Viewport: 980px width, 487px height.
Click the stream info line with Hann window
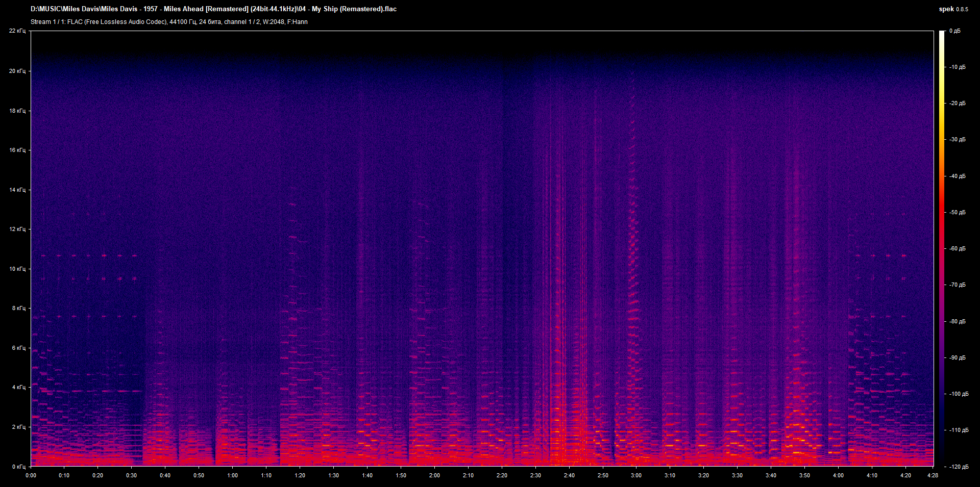169,22
